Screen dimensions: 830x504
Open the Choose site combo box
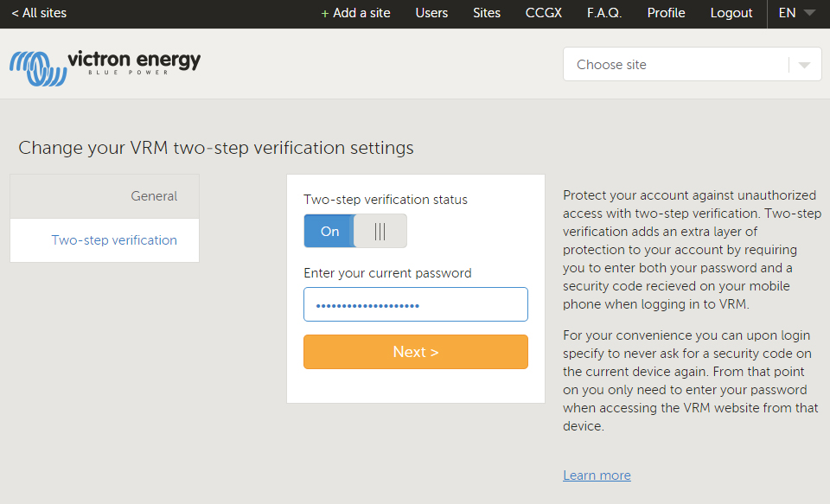(674, 65)
